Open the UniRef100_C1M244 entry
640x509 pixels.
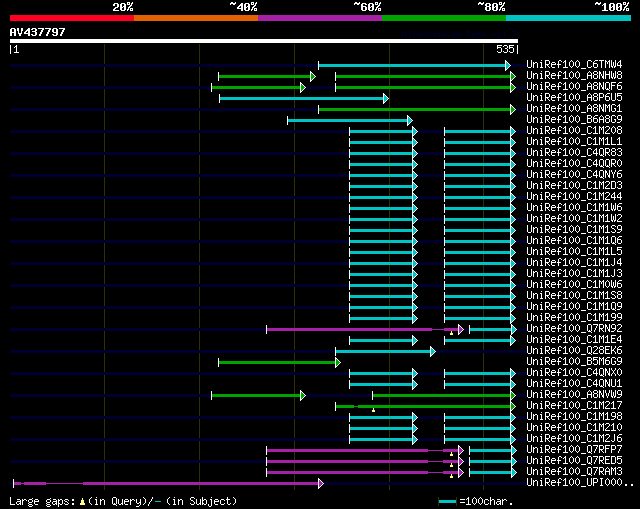[x=574, y=197]
